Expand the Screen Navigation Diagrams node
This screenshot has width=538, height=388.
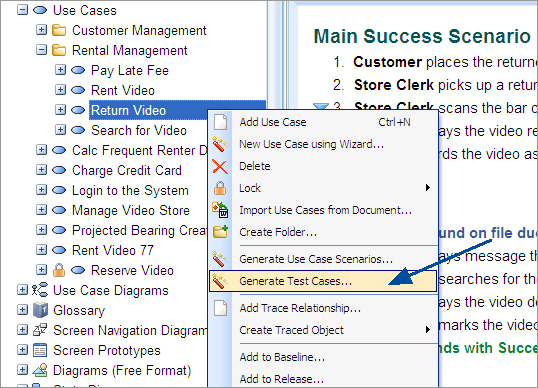pos(22,330)
